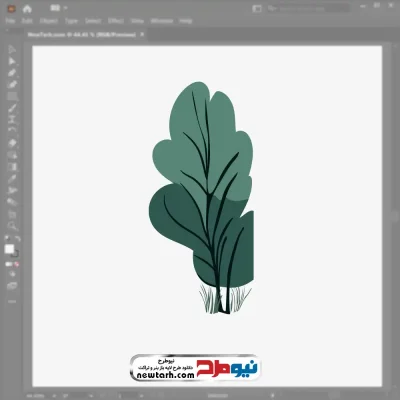The width and height of the screenshot is (400, 400).
Task: Click the search field in the top bar
Action: coord(308,9)
